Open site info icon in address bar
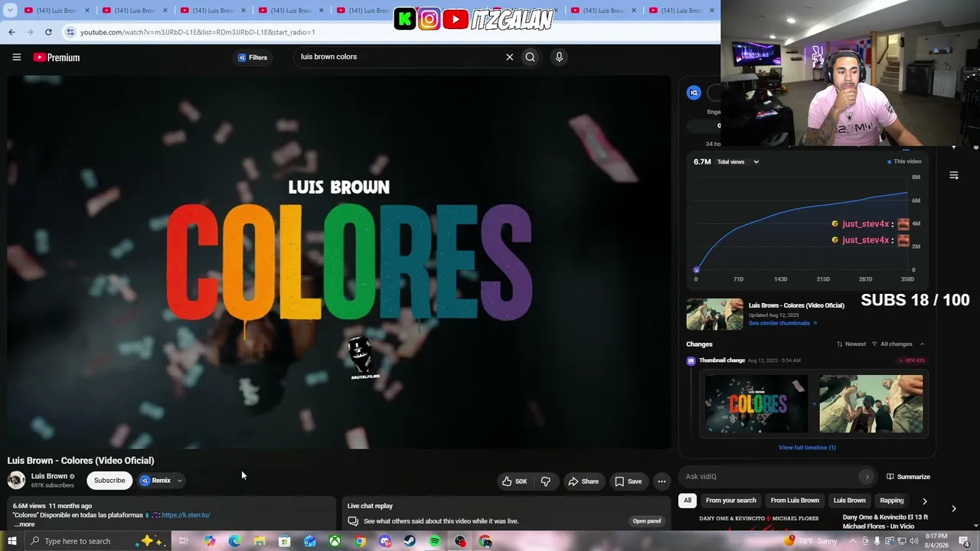 click(70, 32)
